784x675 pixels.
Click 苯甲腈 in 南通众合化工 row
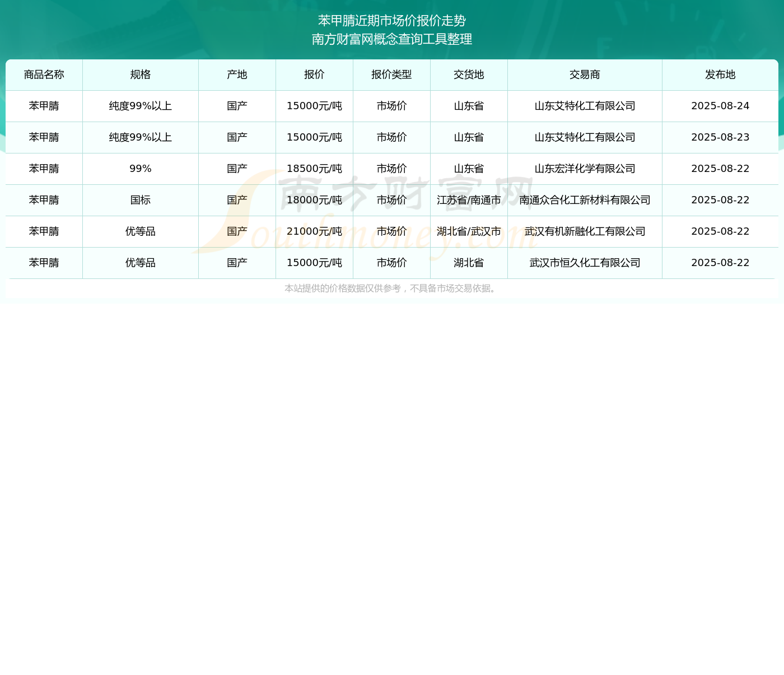coord(44,200)
